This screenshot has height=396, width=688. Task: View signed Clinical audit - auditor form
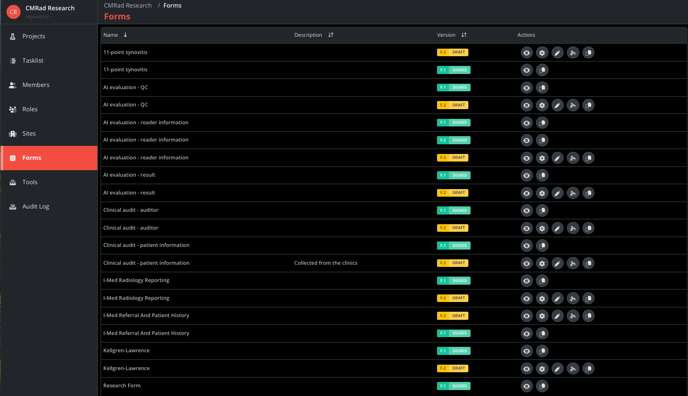(527, 210)
